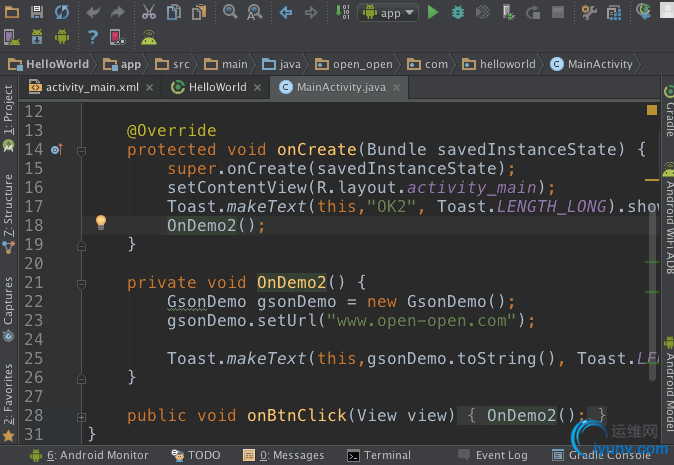This screenshot has height=465, width=674.
Task: Click the Paste clipboard icon
Action: click(x=199, y=12)
